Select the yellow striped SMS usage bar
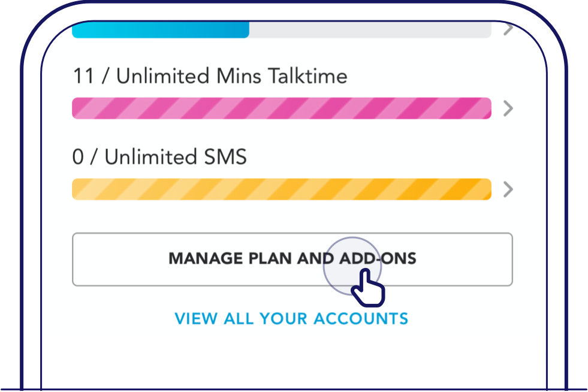The image size is (588, 392). 282,189
